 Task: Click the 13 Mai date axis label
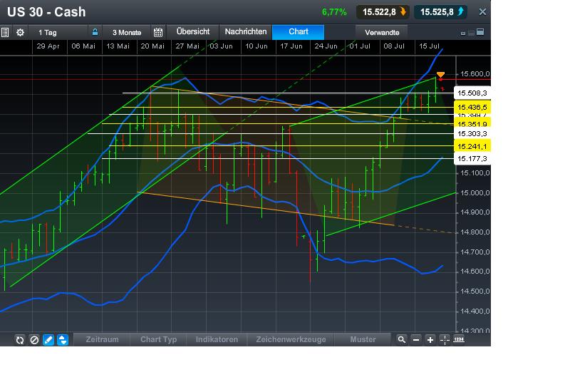pyautogui.click(x=118, y=46)
